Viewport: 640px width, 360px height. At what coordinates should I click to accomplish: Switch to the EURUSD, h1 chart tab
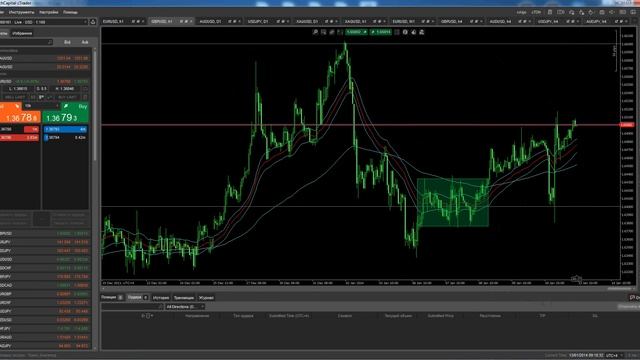(x=113, y=21)
